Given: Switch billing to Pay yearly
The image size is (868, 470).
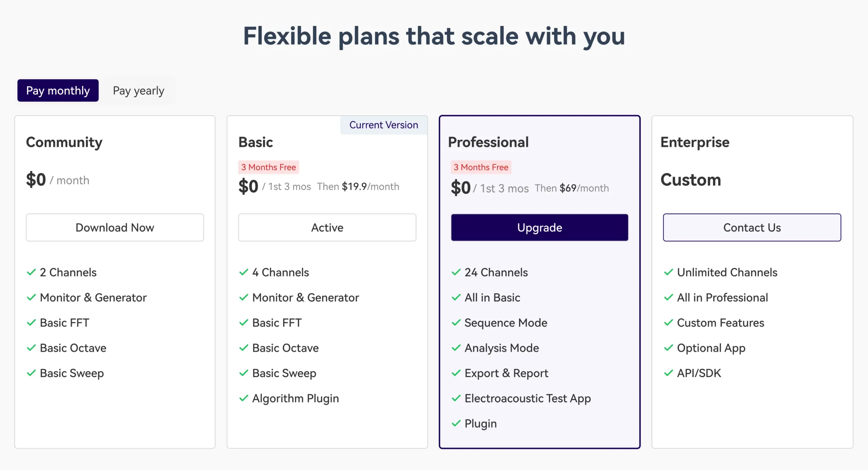Looking at the screenshot, I should click(x=138, y=91).
